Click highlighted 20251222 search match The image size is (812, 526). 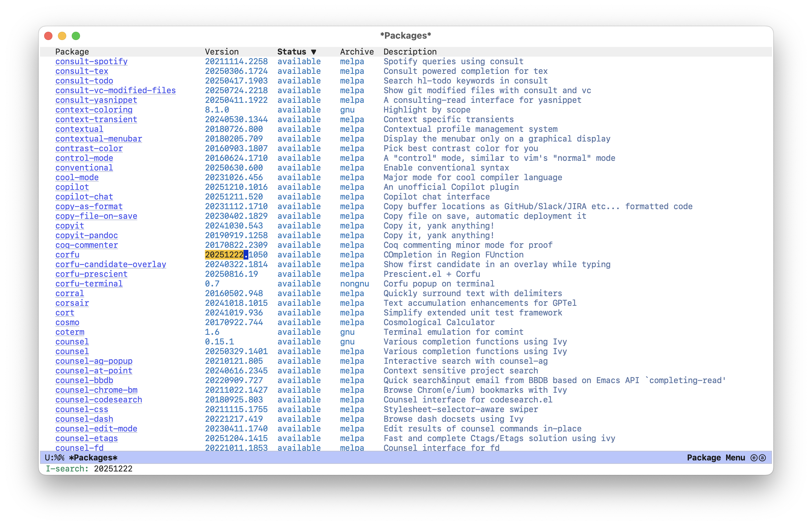(x=224, y=255)
